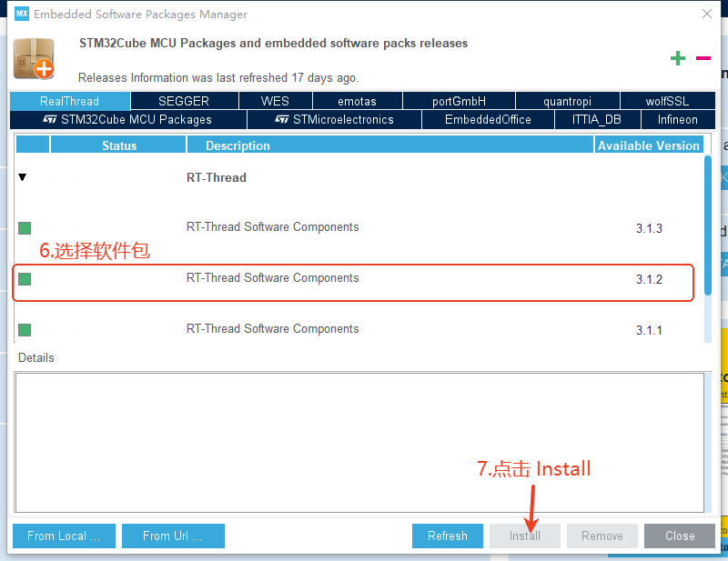Collapse the RT-Thread group triangle
Image resolution: width=728 pixels, height=561 pixels.
[x=22, y=177]
